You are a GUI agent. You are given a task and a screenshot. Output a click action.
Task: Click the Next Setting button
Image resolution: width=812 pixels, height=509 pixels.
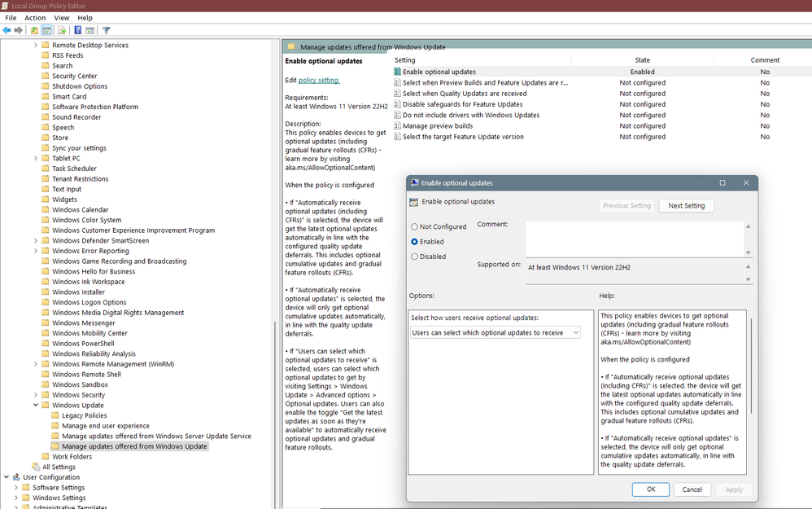click(x=686, y=206)
